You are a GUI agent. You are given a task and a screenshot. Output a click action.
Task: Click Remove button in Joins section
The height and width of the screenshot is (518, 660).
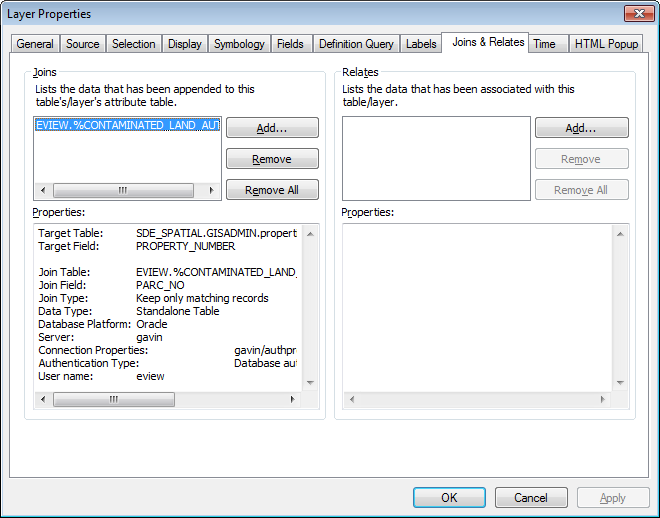(272, 159)
